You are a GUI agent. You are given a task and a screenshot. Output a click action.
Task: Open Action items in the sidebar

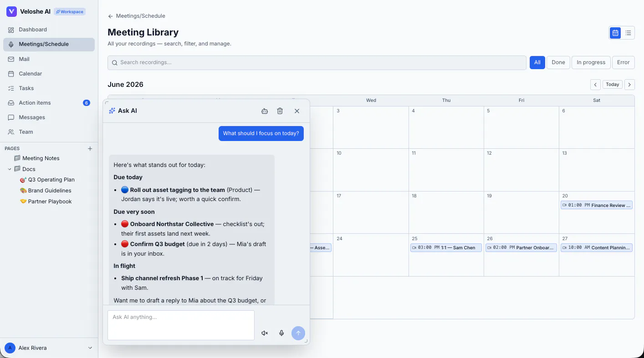coord(49,103)
